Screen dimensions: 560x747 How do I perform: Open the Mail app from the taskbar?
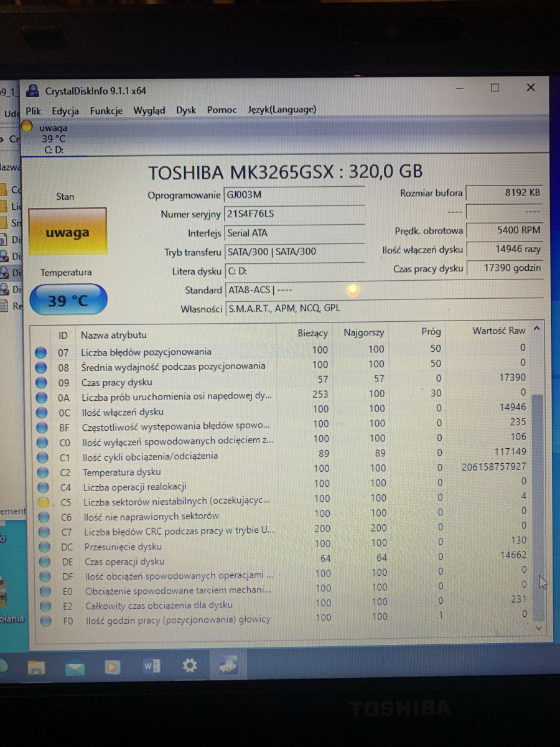point(75,667)
